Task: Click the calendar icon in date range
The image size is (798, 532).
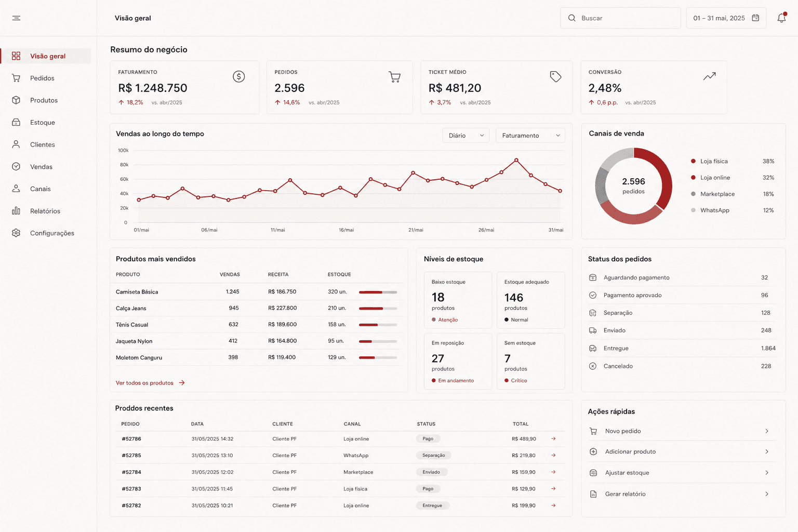Action: coord(755,18)
